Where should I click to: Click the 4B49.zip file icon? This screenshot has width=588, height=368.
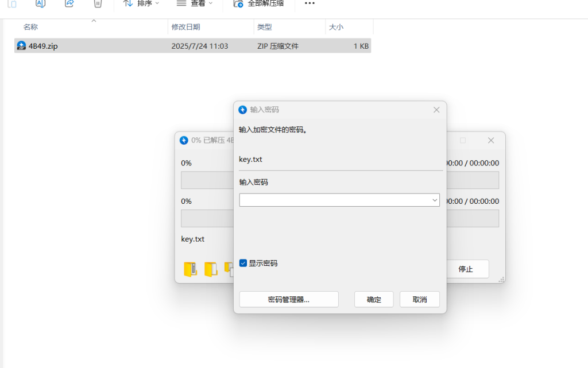21,46
